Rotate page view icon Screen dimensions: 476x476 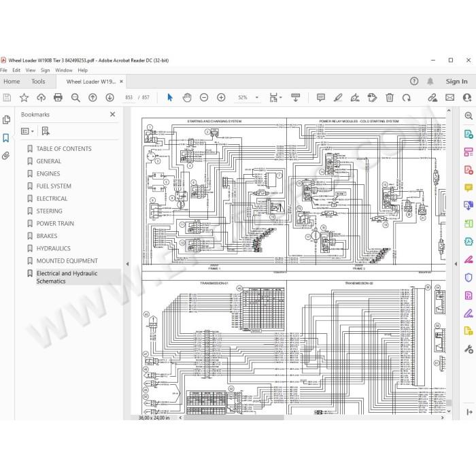click(406, 97)
